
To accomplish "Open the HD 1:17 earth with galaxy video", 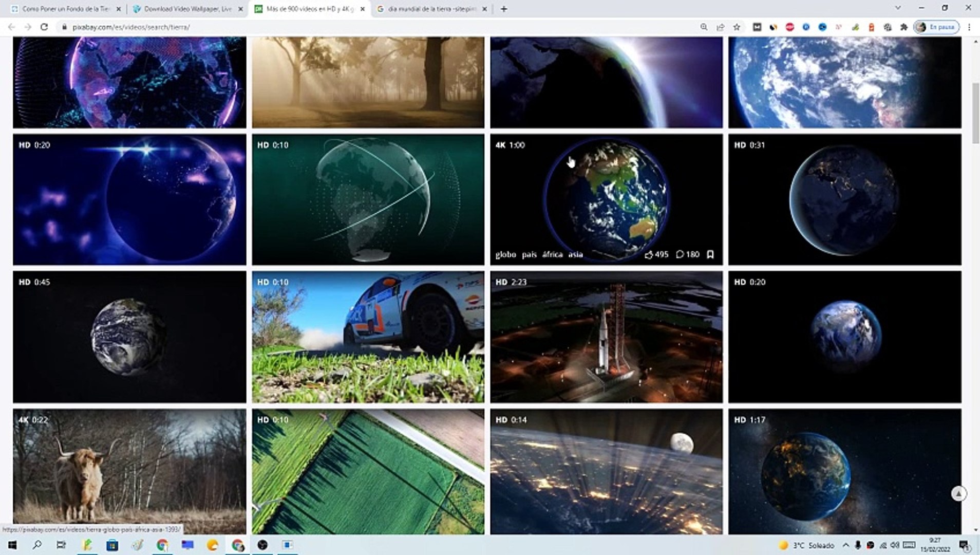I will [x=844, y=472].
